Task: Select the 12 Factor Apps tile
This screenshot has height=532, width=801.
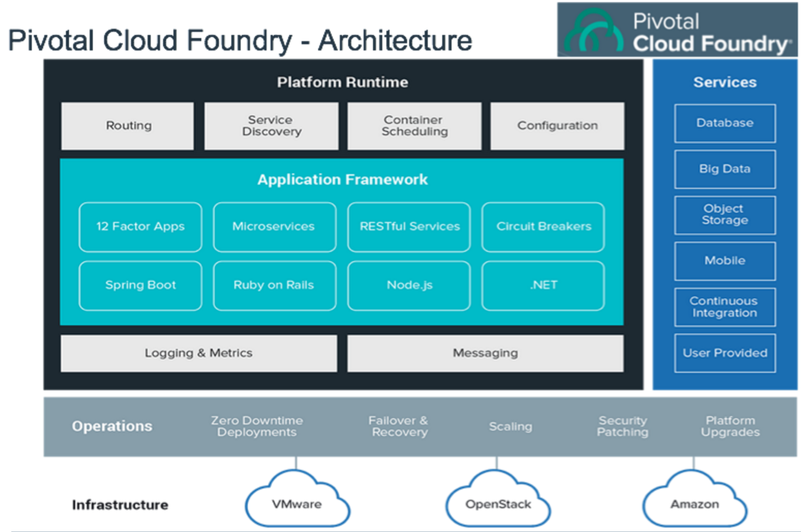Action: point(141,227)
